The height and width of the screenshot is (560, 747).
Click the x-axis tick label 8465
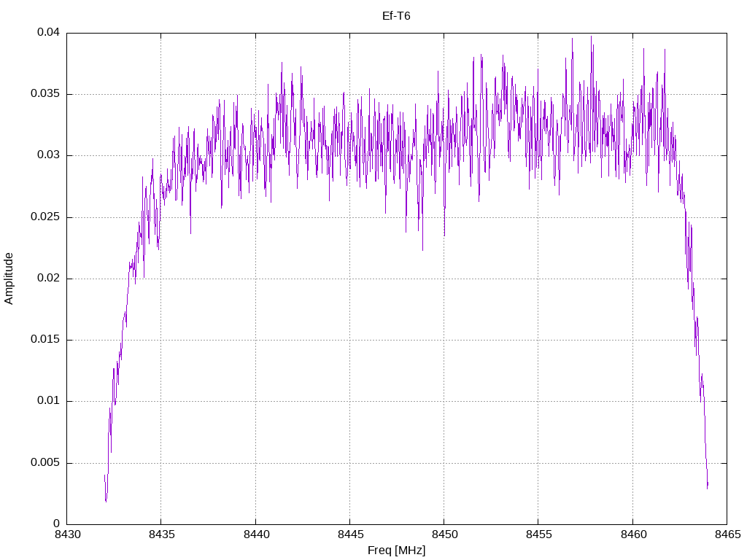(x=727, y=534)
